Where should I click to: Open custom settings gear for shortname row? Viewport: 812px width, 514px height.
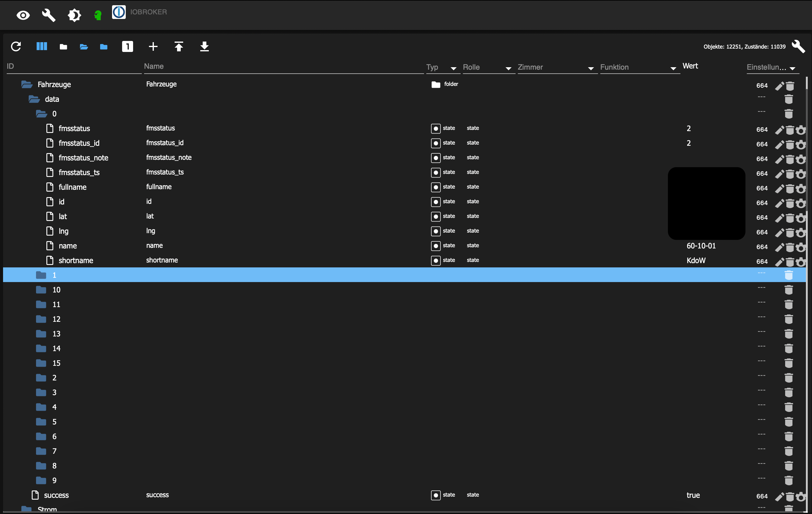point(801,262)
